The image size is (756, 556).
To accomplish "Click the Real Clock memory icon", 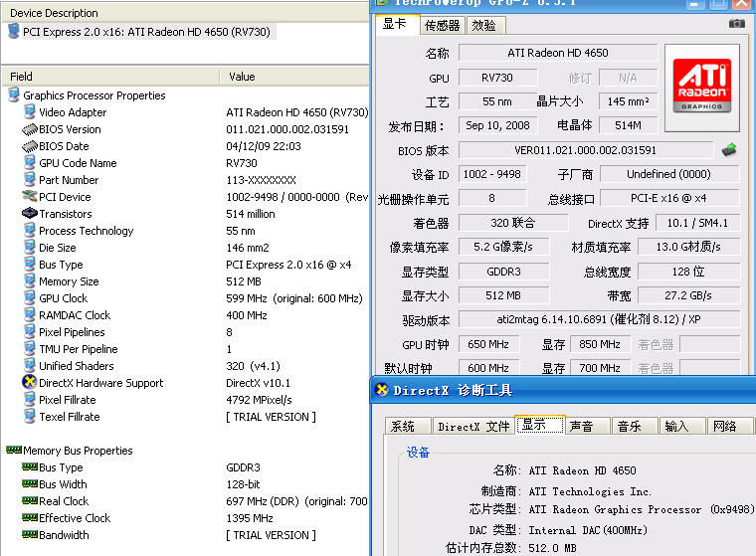I will click(x=30, y=500).
